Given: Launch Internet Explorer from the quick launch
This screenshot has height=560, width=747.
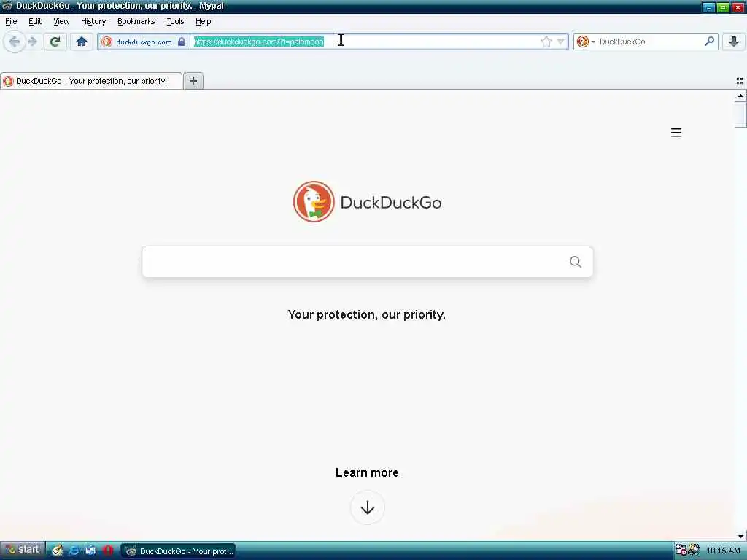Looking at the screenshot, I should [x=74, y=551].
